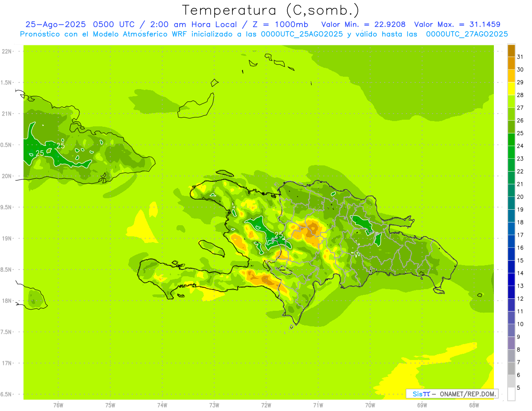Click the brown legend swatch above 31
532x411 pixels.
(x=511, y=51)
